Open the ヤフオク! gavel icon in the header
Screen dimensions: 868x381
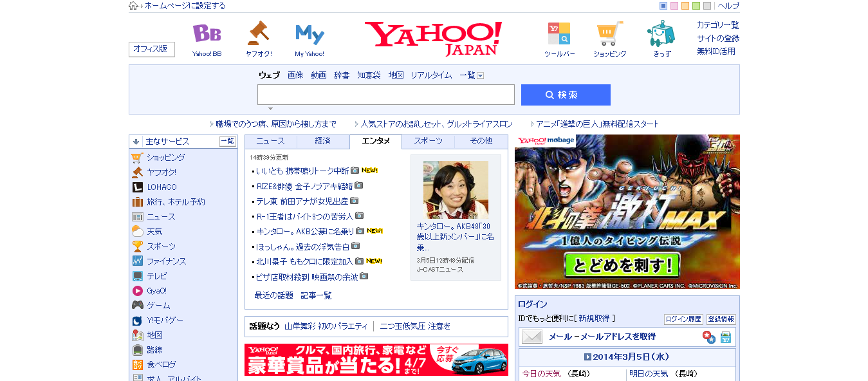pos(258,33)
